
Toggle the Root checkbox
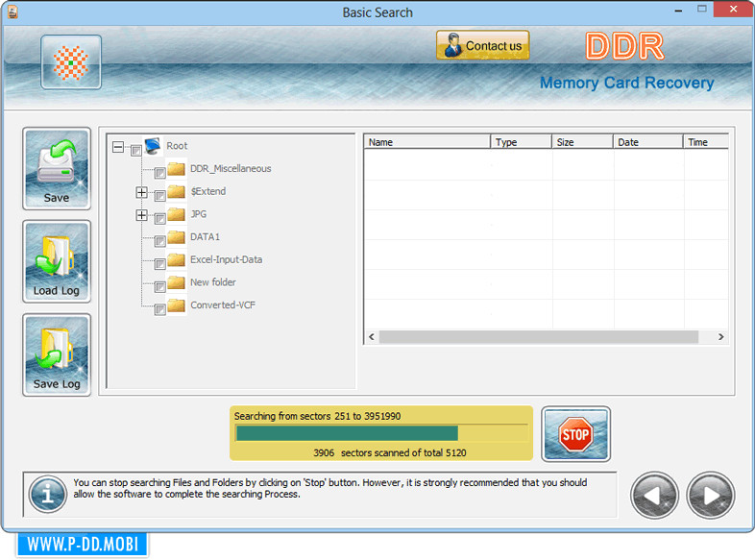[x=136, y=151]
